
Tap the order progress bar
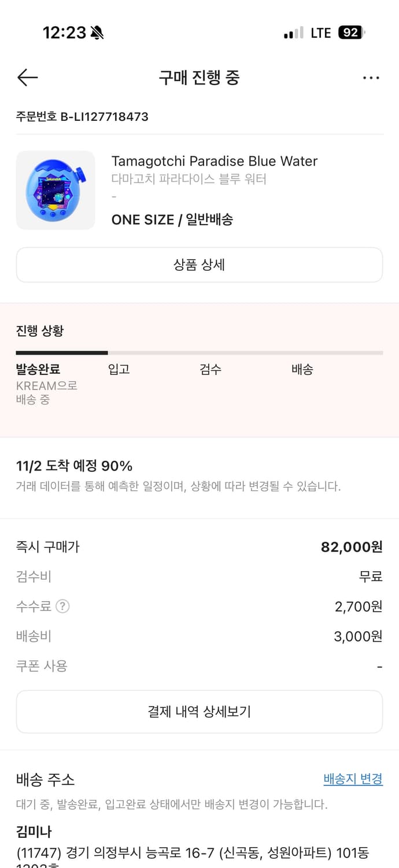click(x=199, y=352)
